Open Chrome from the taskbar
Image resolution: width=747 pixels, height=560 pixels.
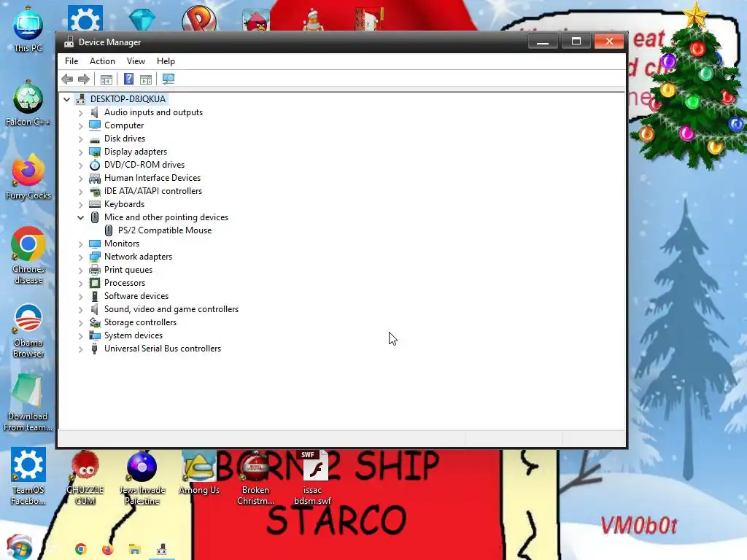(81, 549)
